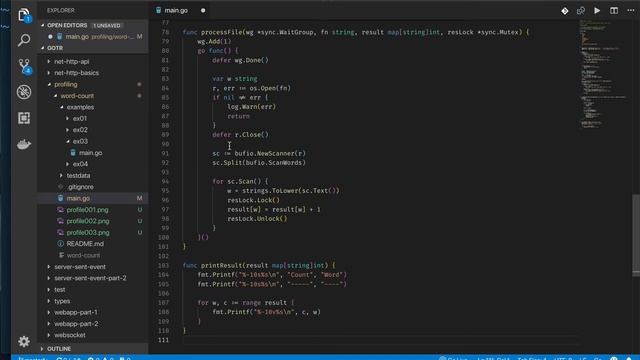Open the Debug view with bug icon
The width and height of the screenshot is (640, 360).
(x=24, y=92)
